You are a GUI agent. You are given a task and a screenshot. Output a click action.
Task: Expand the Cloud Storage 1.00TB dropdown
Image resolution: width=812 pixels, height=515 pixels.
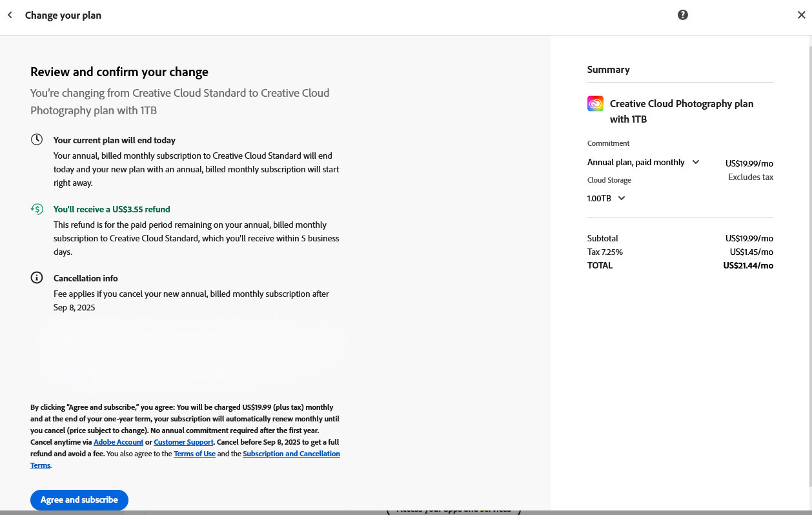click(x=606, y=198)
